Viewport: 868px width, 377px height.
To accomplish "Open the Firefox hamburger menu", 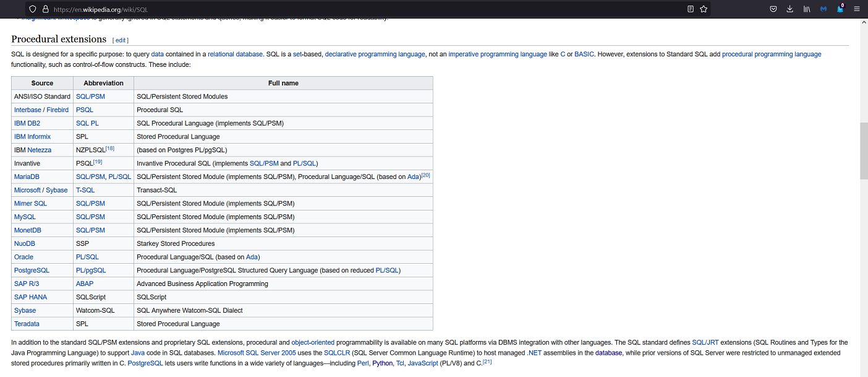I will click(x=857, y=9).
